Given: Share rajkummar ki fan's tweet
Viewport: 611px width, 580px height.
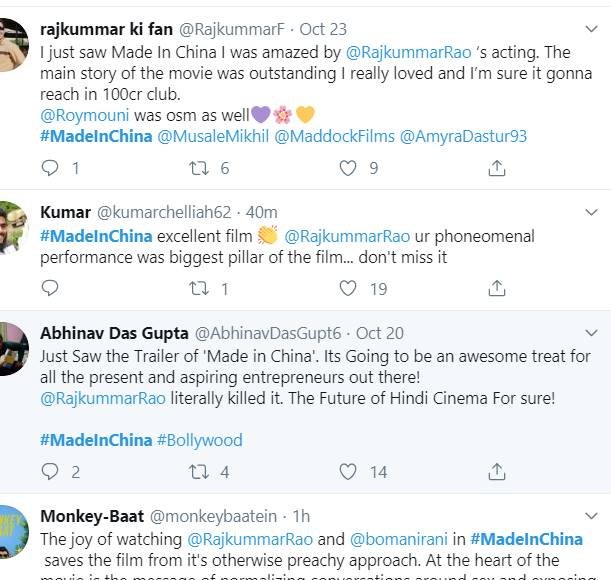Looking at the screenshot, I should pos(496,169).
